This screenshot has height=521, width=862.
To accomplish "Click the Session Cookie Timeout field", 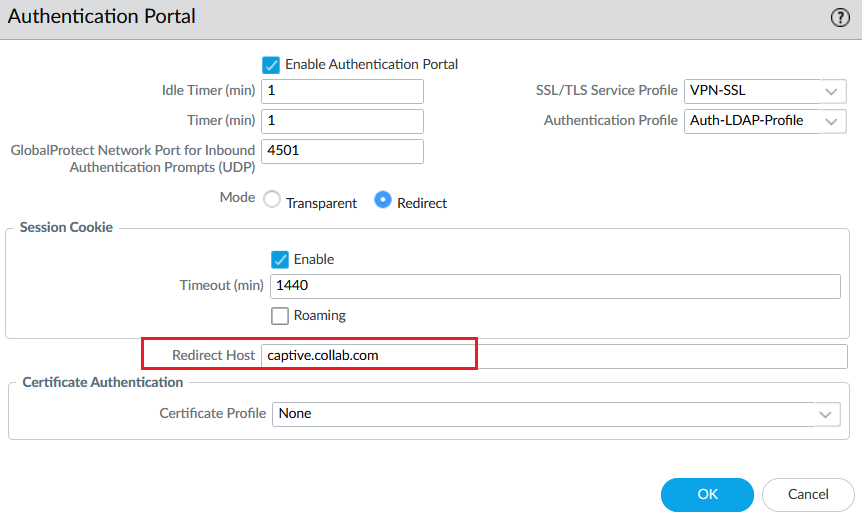I will [555, 286].
